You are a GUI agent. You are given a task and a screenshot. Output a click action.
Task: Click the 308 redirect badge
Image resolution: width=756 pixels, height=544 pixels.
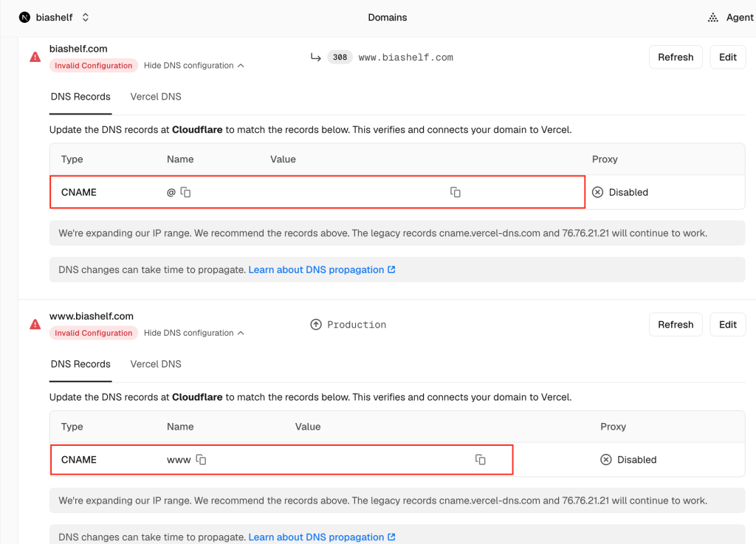(x=340, y=58)
